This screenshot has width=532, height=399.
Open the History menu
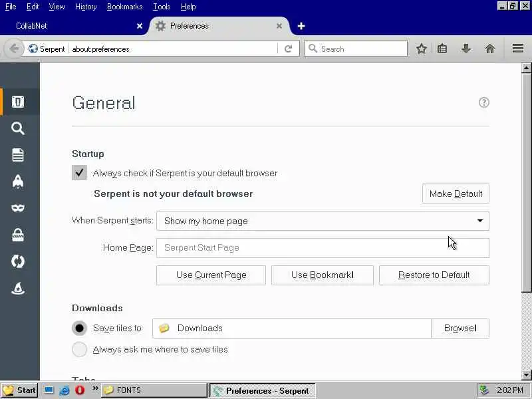(86, 7)
